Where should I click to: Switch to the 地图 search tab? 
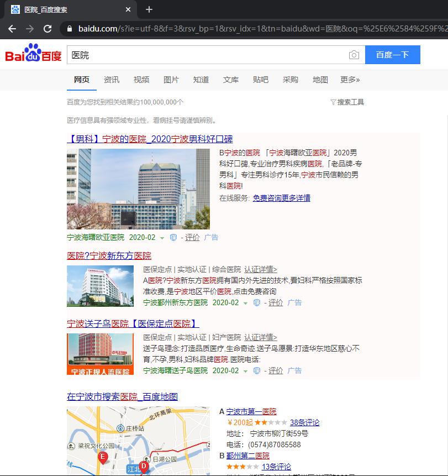click(320, 80)
